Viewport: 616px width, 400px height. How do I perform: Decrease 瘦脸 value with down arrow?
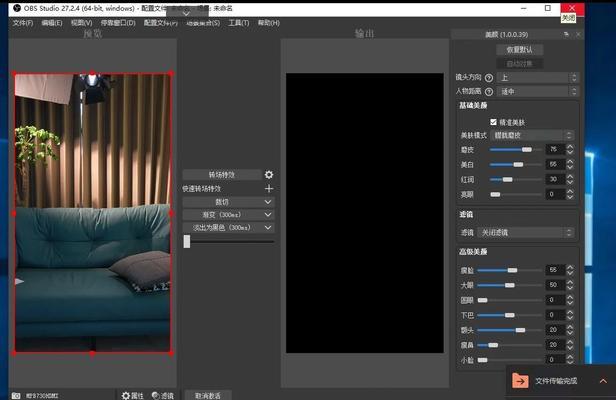point(570,273)
